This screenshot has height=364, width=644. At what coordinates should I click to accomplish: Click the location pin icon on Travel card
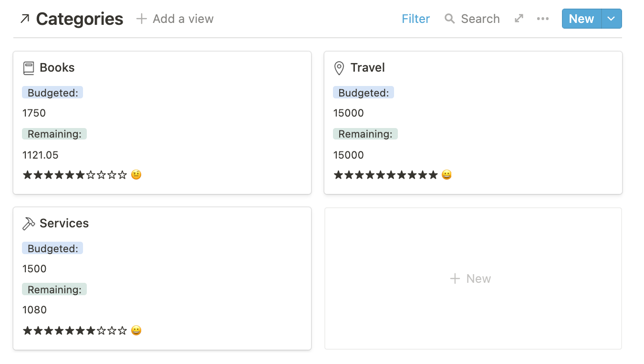[x=339, y=68]
